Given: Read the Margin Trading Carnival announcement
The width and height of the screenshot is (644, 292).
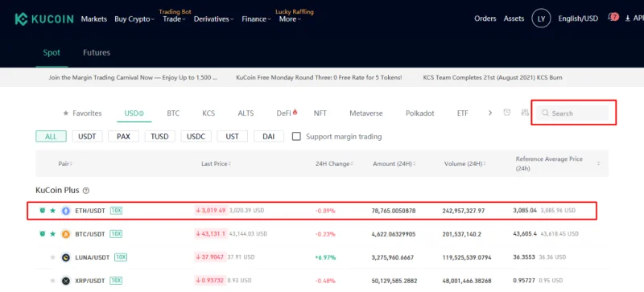Looking at the screenshot, I should pyautogui.click(x=133, y=77).
